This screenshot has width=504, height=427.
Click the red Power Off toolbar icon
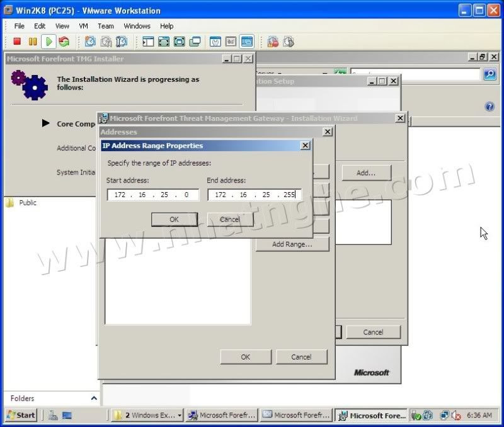17,42
